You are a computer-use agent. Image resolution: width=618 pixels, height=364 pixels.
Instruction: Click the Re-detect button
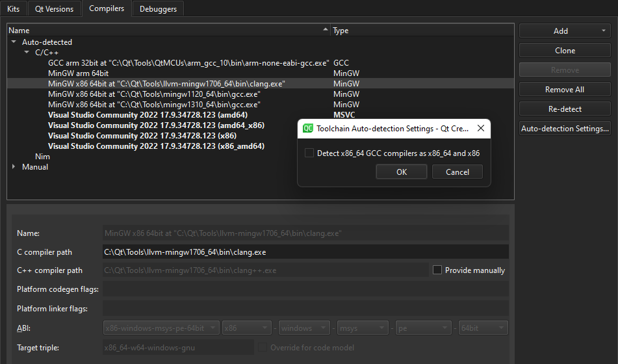564,109
